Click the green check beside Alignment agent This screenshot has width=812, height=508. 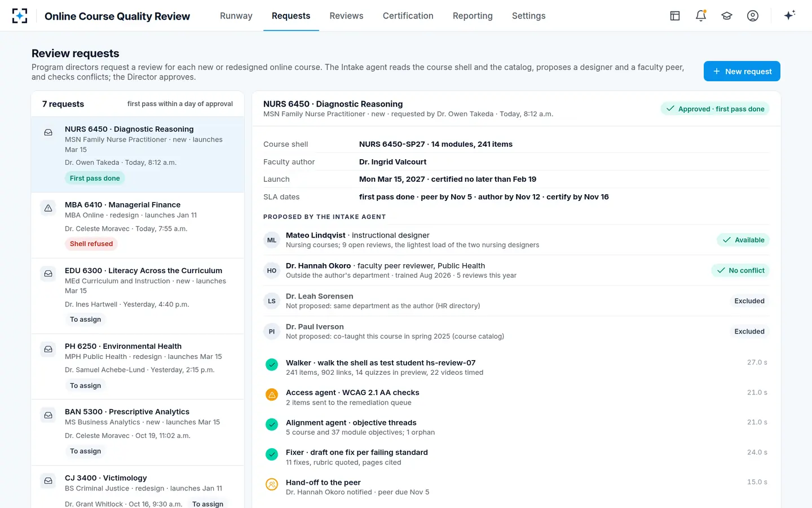point(272,424)
